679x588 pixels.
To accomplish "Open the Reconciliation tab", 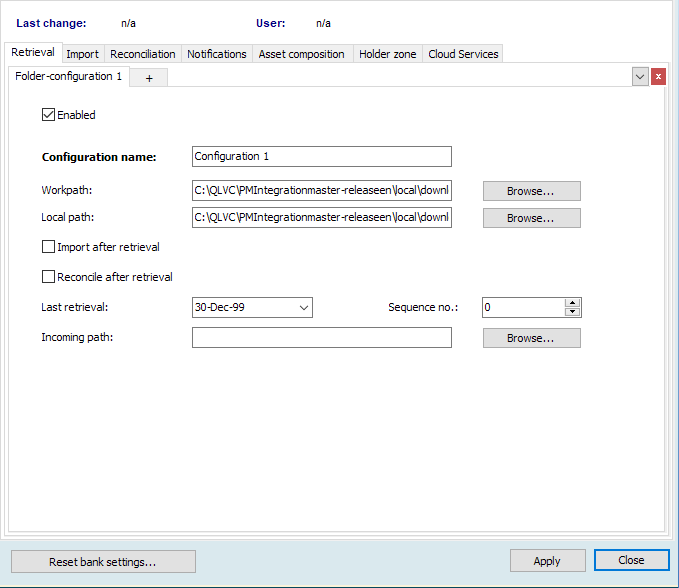I will (142, 54).
